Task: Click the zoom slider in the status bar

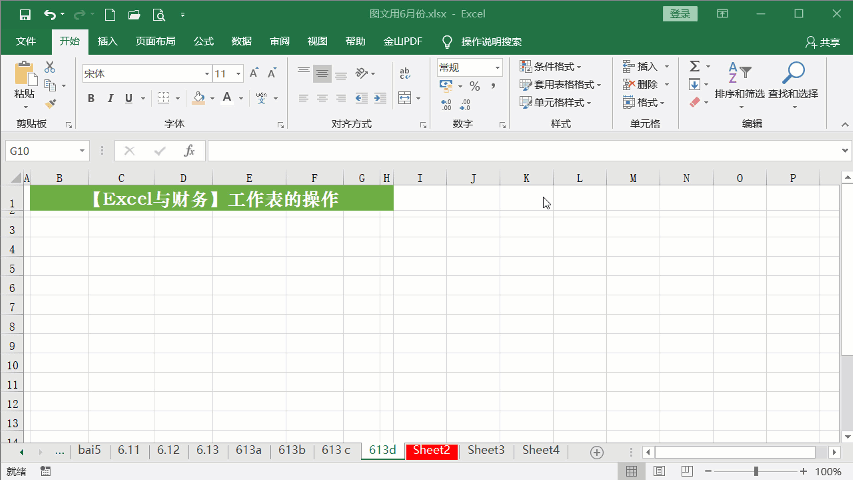Action: pyautogui.click(x=756, y=471)
